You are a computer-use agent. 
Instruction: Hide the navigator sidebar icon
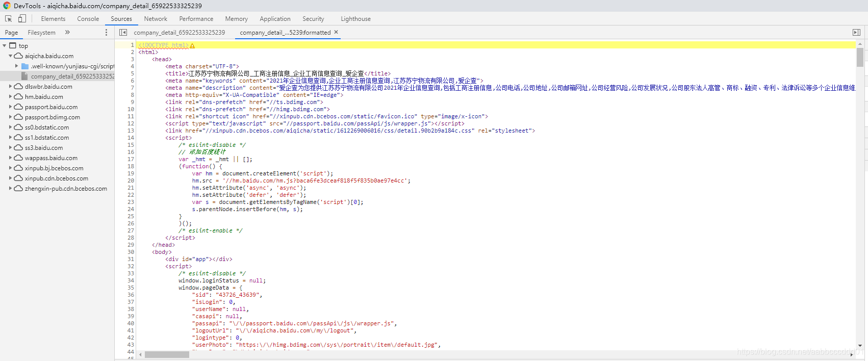point(123,32)
